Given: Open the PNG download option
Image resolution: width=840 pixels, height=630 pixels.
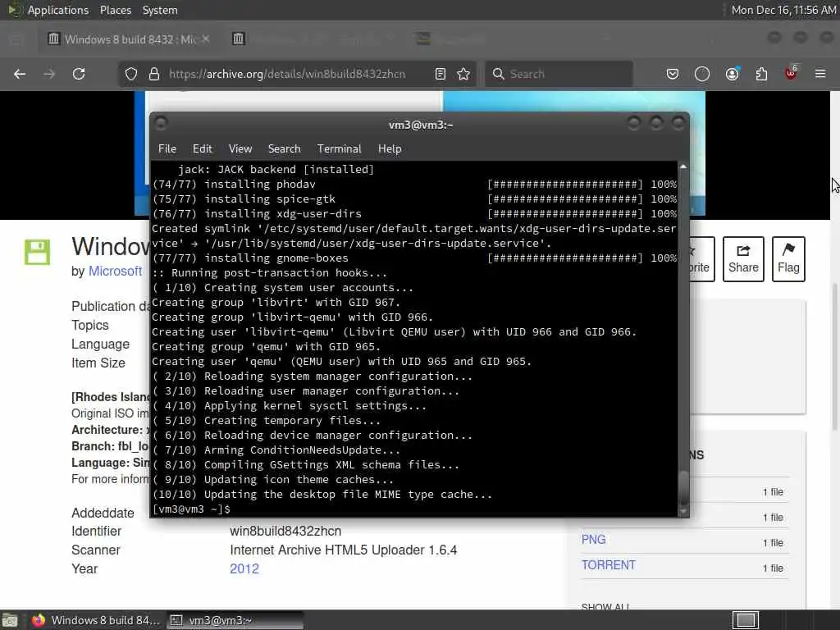Looking at the screenshot, I should pyautogui.click(x=594, y=540).
